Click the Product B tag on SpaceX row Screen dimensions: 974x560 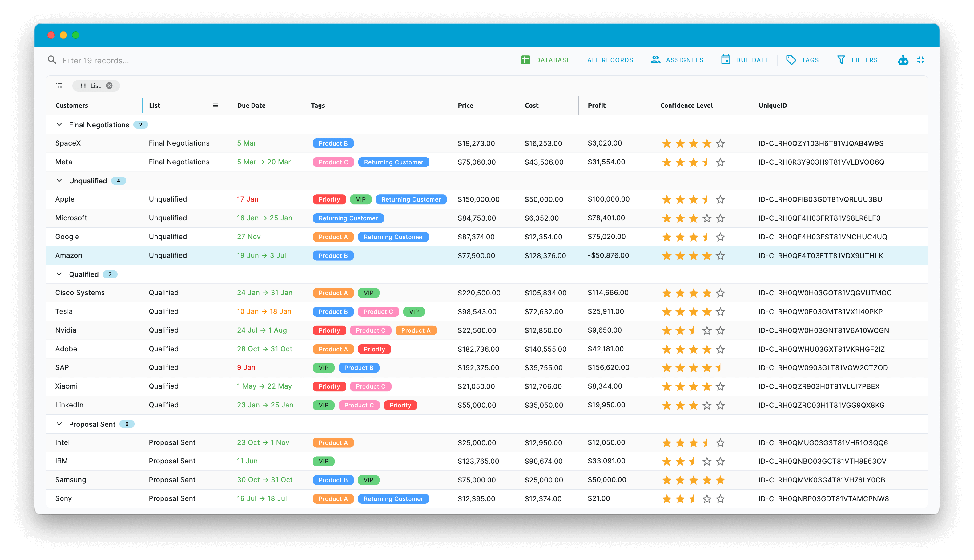pos(333,143)
